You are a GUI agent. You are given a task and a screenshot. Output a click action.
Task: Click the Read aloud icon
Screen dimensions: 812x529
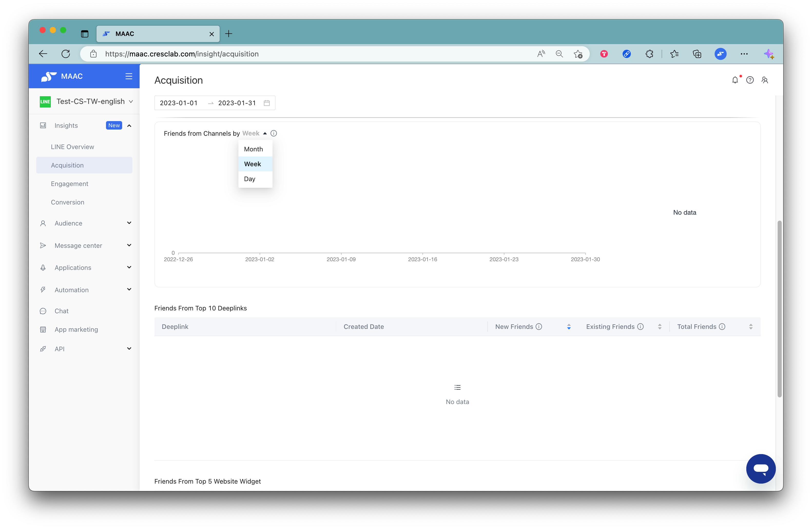click(541, 54)
